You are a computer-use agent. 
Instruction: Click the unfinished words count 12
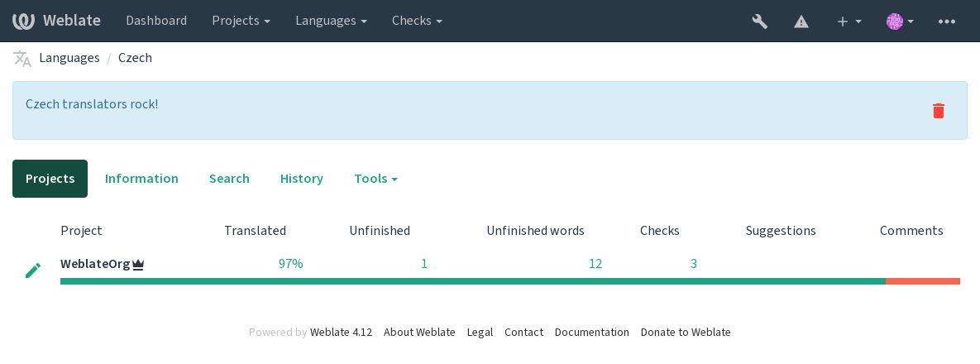point(595,264)
